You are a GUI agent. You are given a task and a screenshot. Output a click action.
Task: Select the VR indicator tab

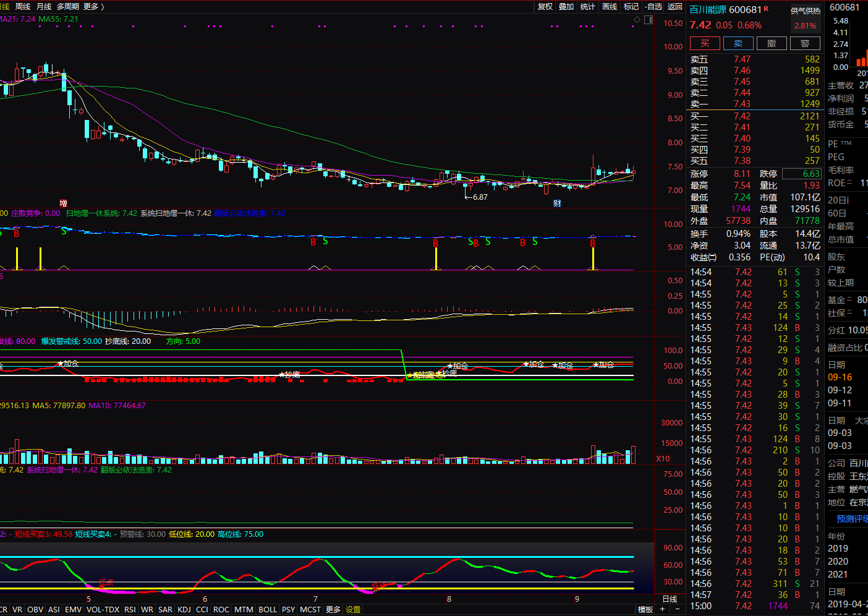coord(17,609)
